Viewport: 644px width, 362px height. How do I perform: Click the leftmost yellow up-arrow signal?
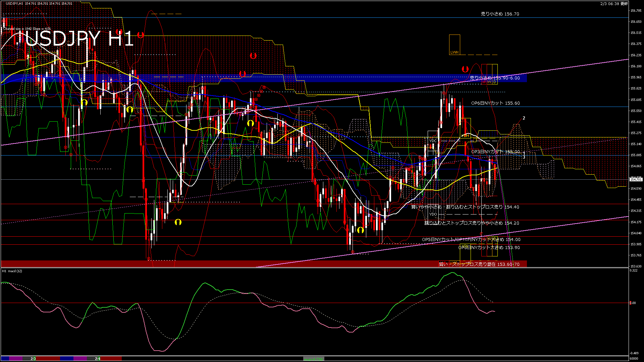(84, 102)
